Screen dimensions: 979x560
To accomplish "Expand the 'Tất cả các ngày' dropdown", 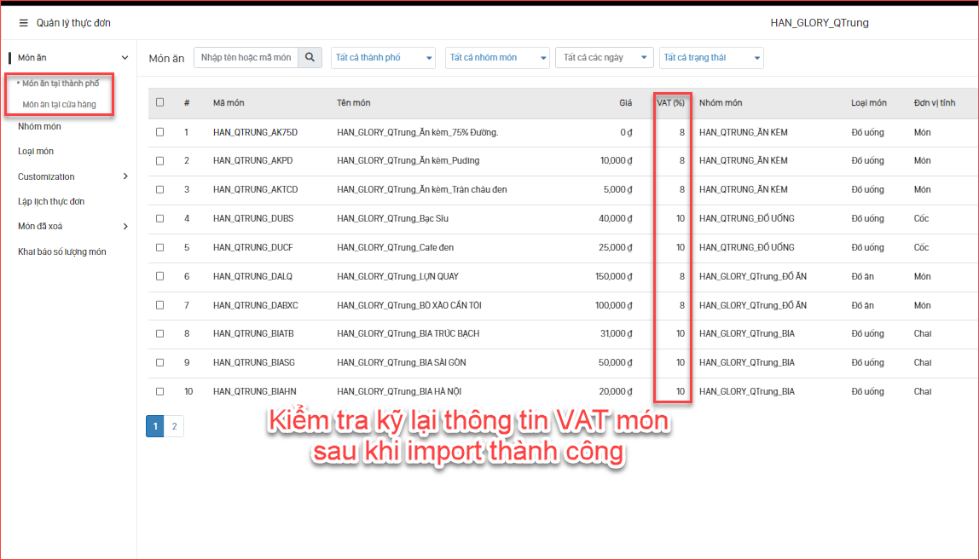I will (604, 58).
